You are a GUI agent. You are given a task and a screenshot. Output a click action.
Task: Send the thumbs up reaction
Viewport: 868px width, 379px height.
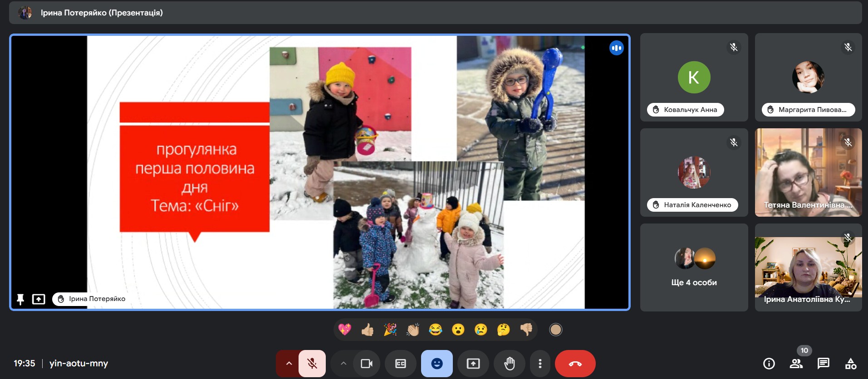368,330
